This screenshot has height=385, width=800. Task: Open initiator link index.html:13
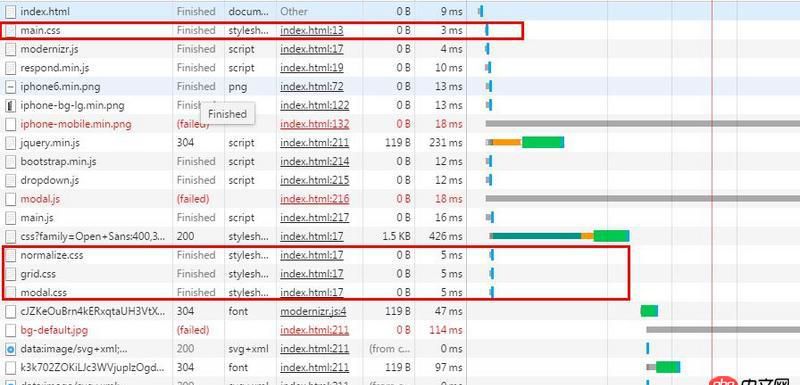coord(312,31)
